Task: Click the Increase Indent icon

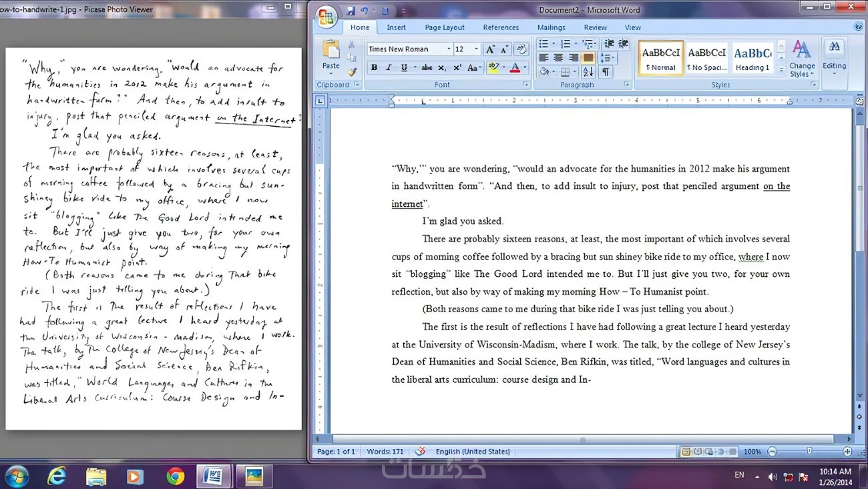Action: [x=623, y=44]
